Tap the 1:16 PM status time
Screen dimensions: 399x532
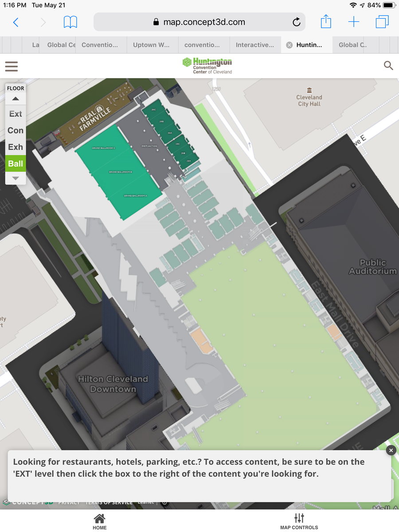tap(15, 5)
